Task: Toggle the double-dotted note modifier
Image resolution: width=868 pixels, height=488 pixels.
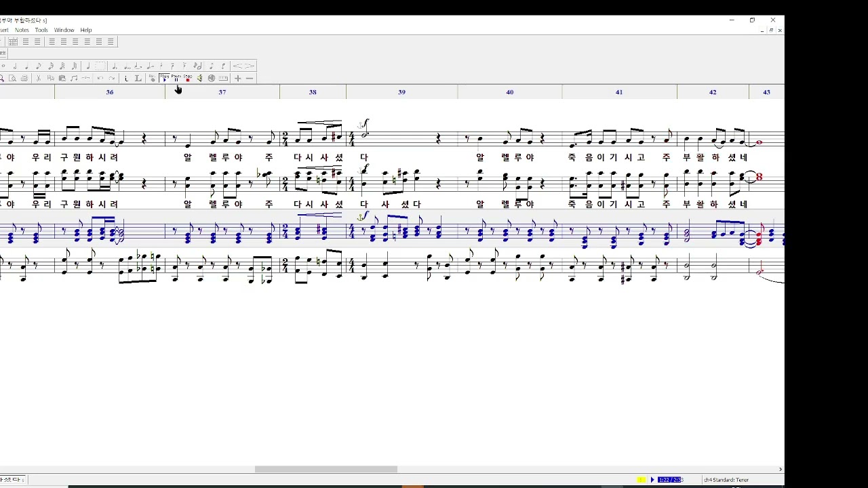Action: click(127, 66)
